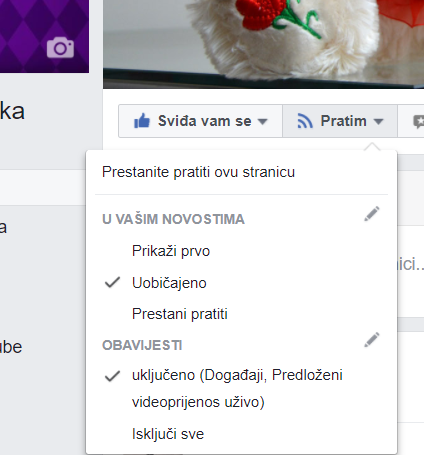
Task: Click the thumbs-up icon on Sviđa vam se
Action: click(x=142, y=121)
